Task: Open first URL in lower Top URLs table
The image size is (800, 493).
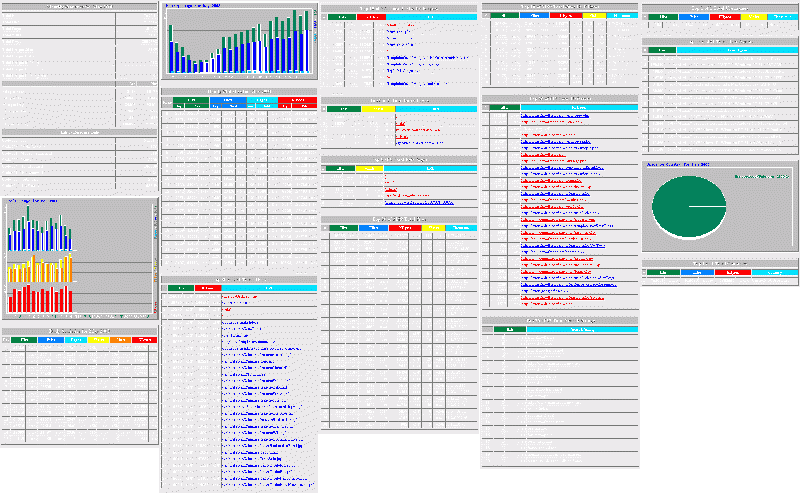Action: [x=238, y=297]
